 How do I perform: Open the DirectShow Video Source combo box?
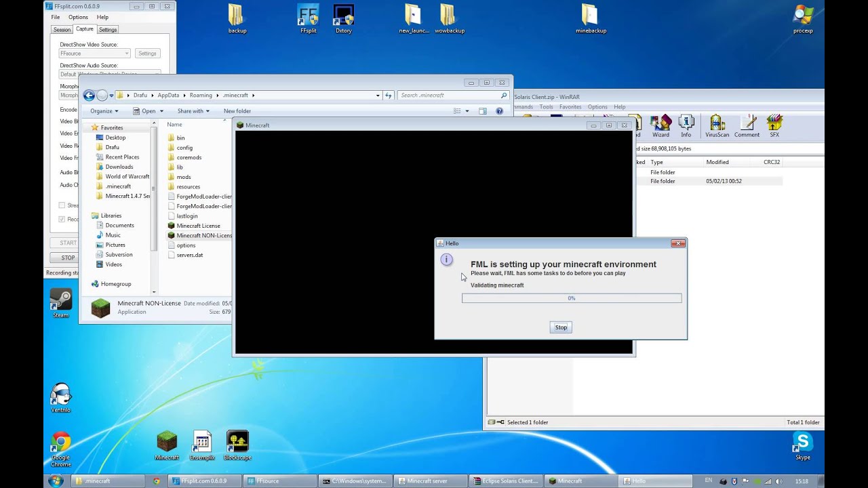[x=95, y=53]
